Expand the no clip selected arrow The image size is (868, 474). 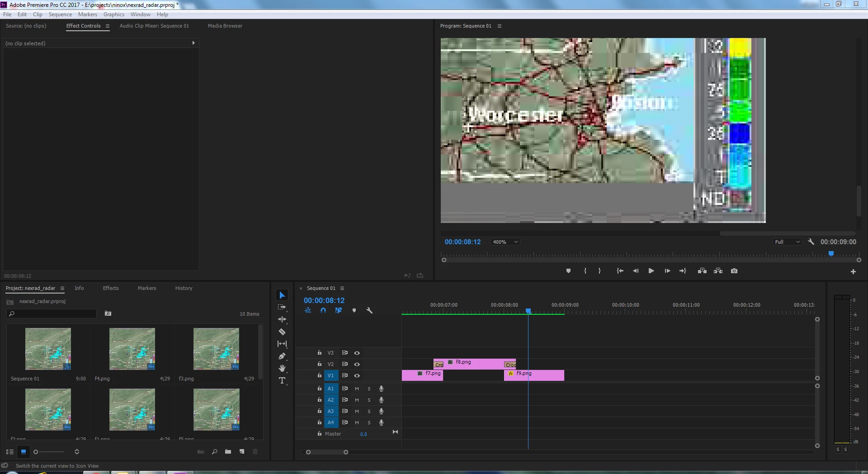coord(193,43)
